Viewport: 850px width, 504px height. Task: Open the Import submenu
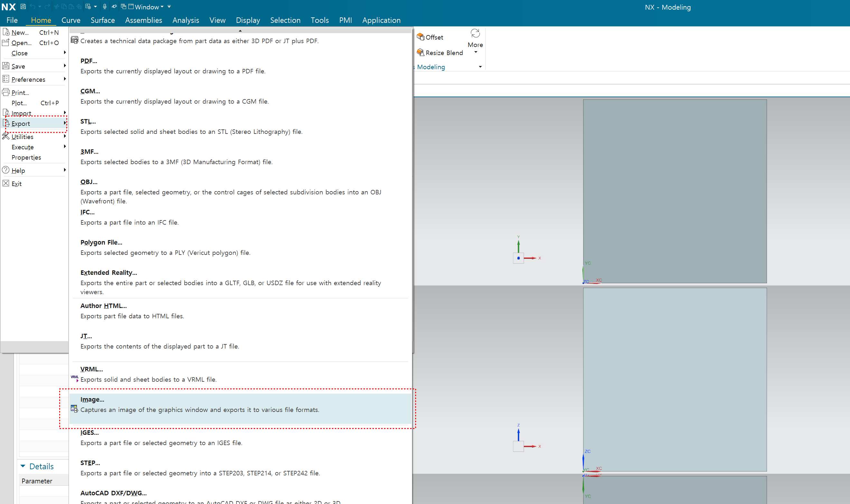[x=34, y=113]
